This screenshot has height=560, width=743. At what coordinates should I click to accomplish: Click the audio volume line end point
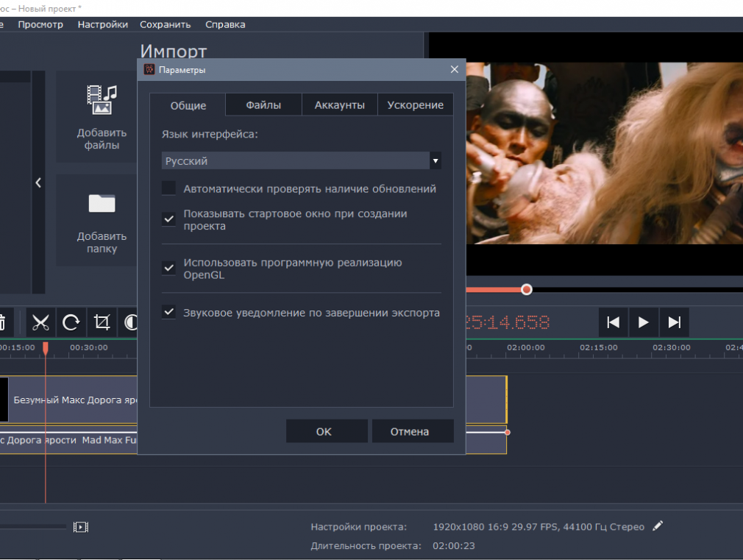click(508, 433)
